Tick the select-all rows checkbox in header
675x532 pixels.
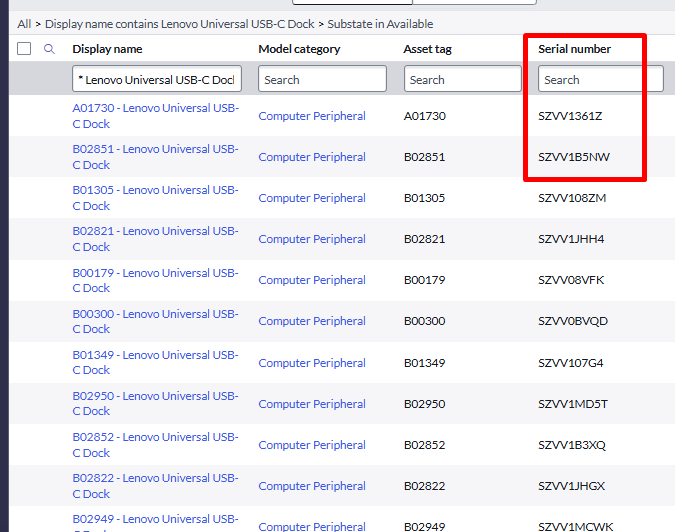[x=24, y=49]
